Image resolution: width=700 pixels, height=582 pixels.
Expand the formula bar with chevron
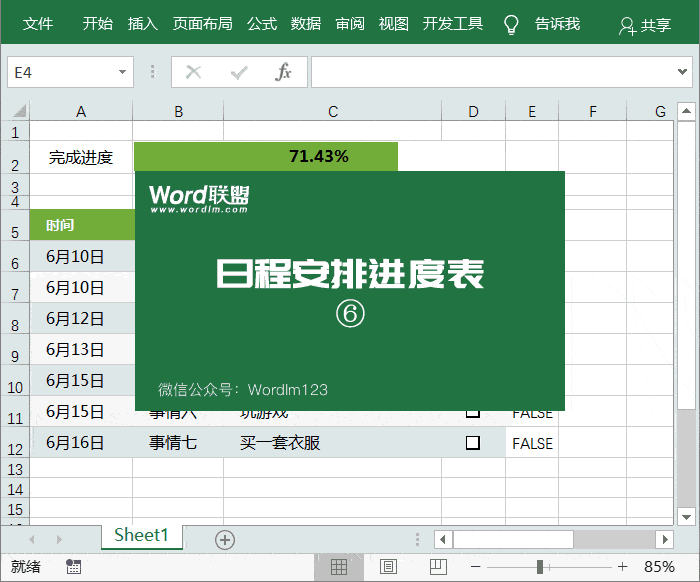[684, 72]
